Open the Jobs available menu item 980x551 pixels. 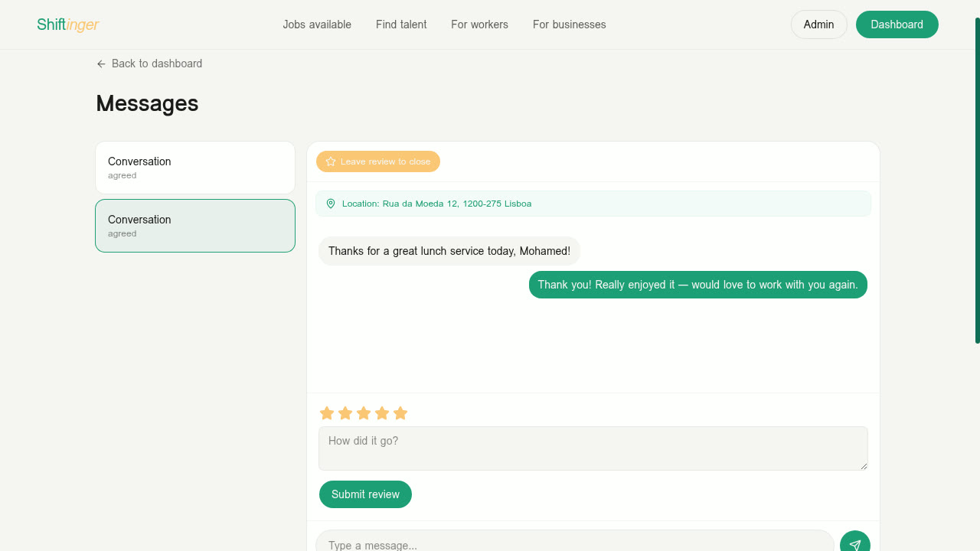click(x=317, y=24)
